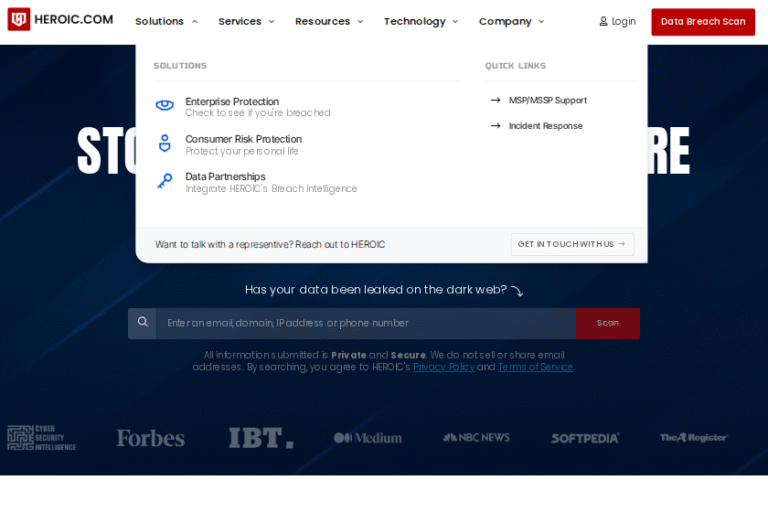The width and height of the screenshot is (768, 512).
Task: Click the HEROIC shield logo icon
Action: [19, 20]
